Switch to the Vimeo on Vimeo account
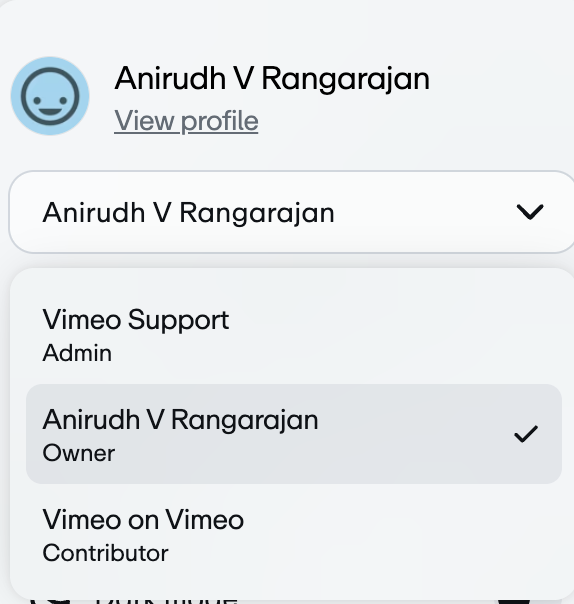This screenshot has height=604, width=574. (294, 535)
